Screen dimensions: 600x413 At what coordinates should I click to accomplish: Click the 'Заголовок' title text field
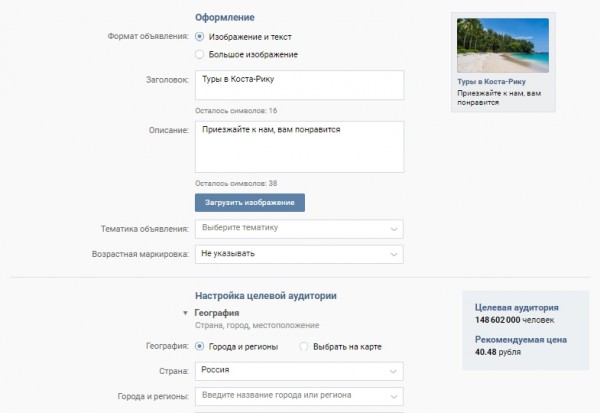point(299,85)
